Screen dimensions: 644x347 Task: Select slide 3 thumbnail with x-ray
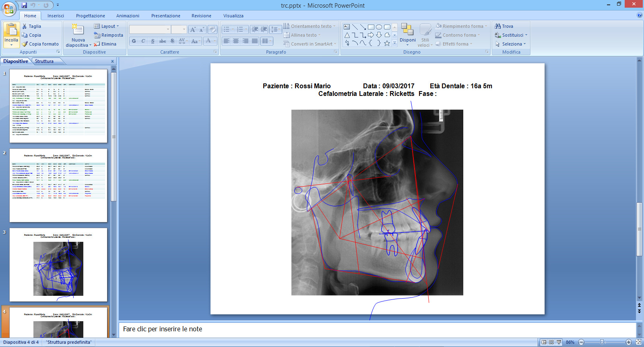coord(58,265)
